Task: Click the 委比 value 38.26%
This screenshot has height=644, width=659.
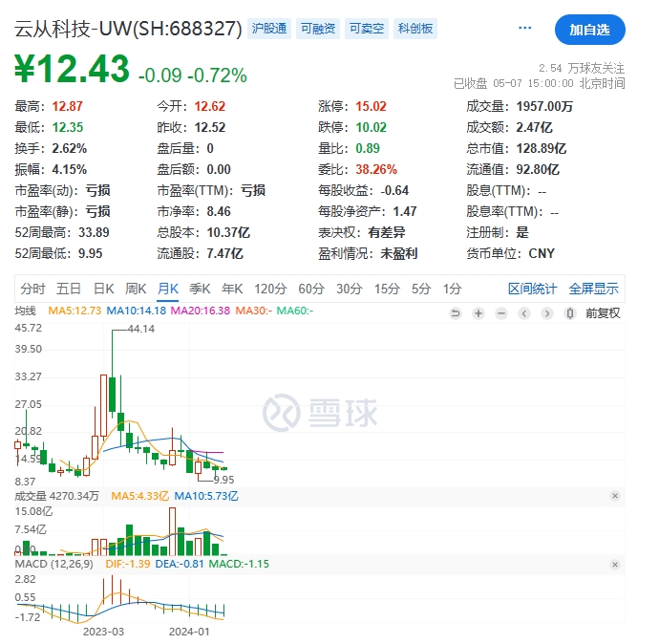Action: coord(376,169)
